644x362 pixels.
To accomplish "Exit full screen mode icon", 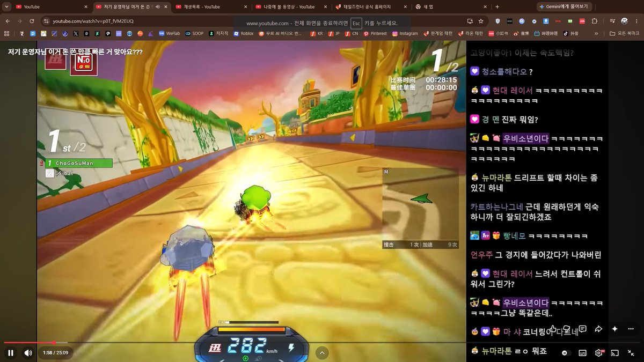I will [631, 353].
